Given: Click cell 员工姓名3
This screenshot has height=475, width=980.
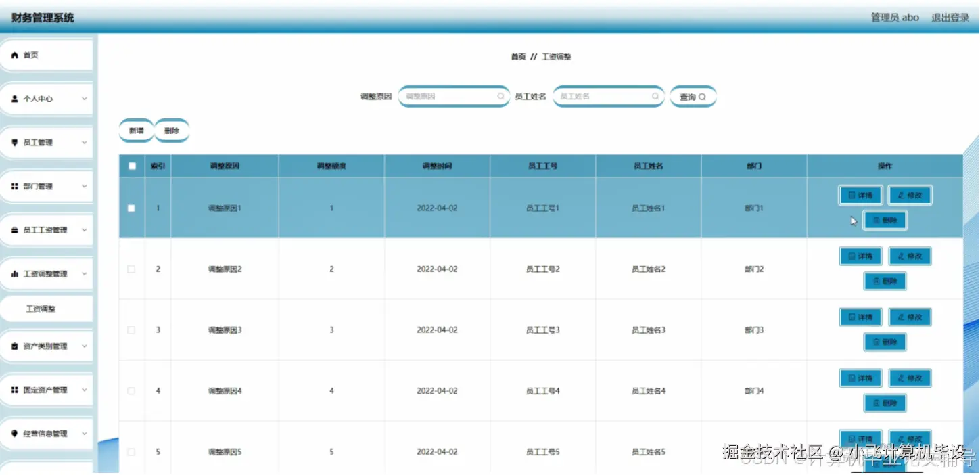Looking at the screenshot, I should (649, 330).
